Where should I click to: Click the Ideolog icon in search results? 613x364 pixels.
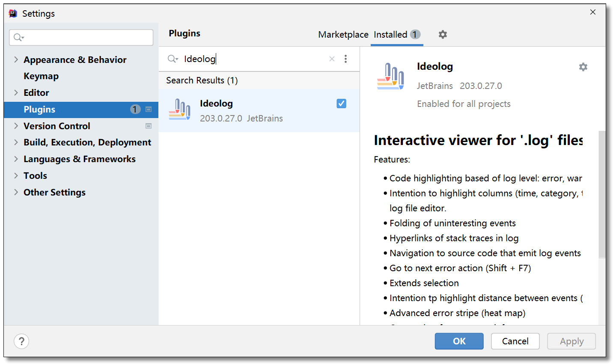coord(179,109)
